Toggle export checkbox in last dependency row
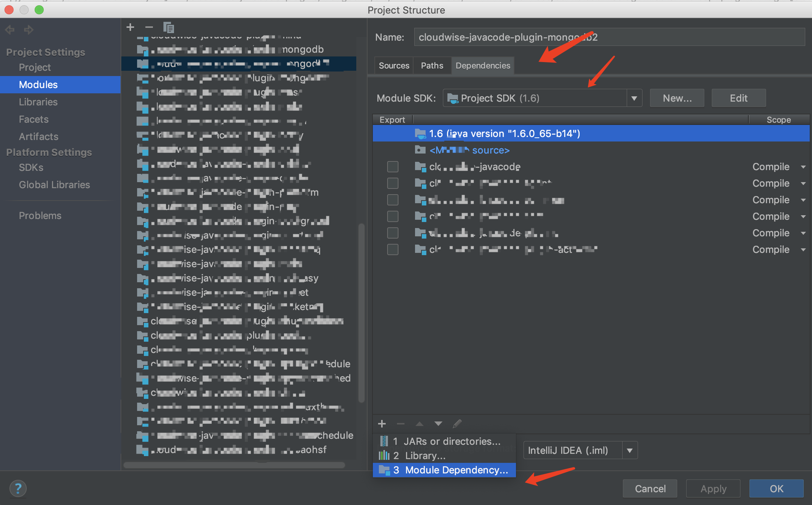 click(x=392, y=249)
